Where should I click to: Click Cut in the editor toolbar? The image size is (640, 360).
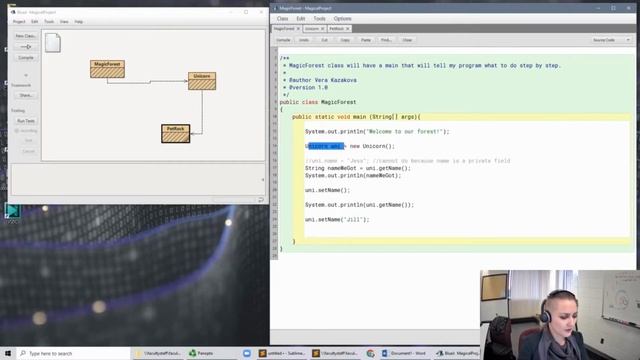324,40
